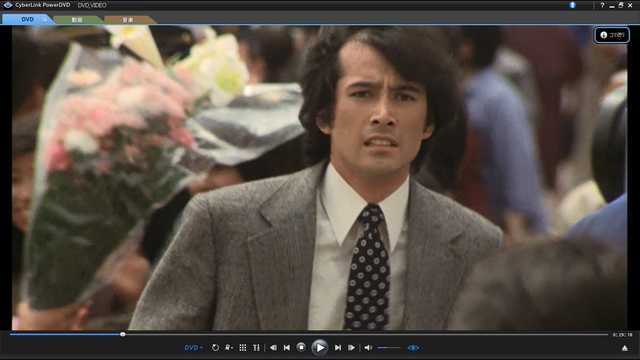Toggle the TrueTheater blue effect button
Viewport: 640px width, 360px height.
413,348
